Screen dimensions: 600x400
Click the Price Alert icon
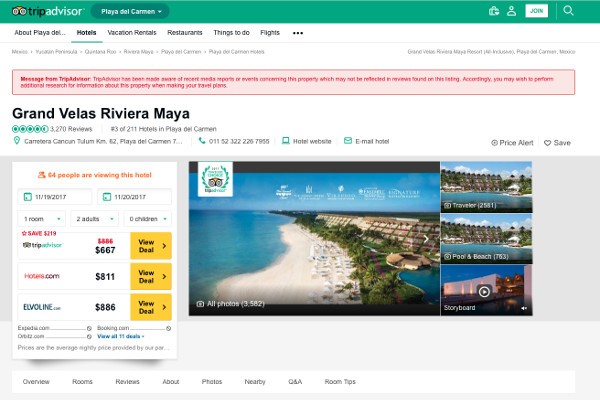[495, 143]
